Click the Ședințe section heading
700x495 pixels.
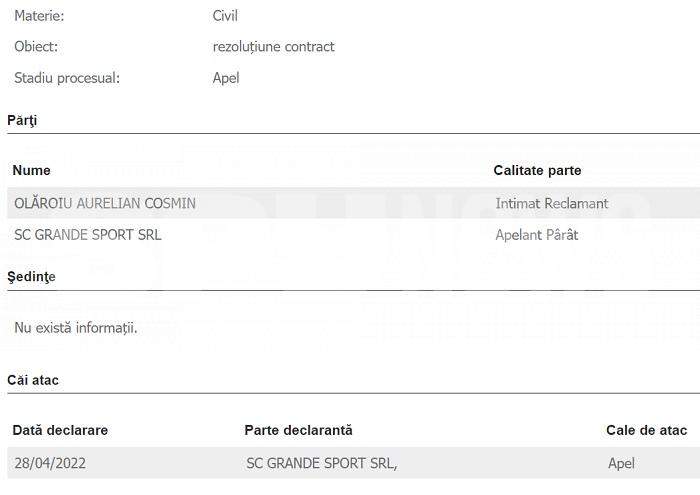pos(31,277)
